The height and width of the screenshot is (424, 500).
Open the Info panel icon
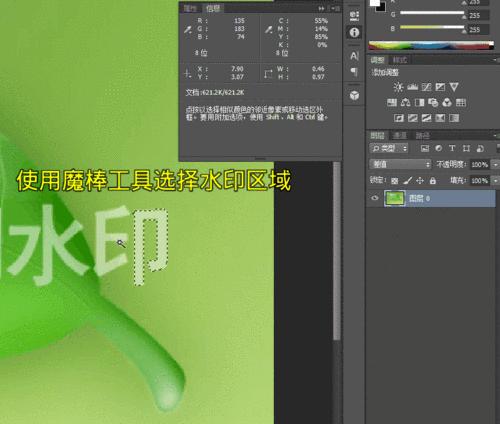[x=354, y=32]
